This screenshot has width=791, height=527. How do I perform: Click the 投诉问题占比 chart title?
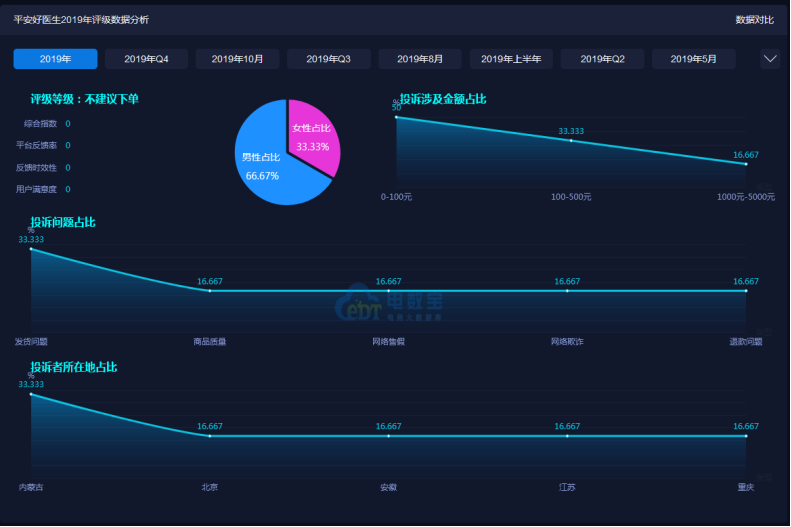click(x=63, y=222)
